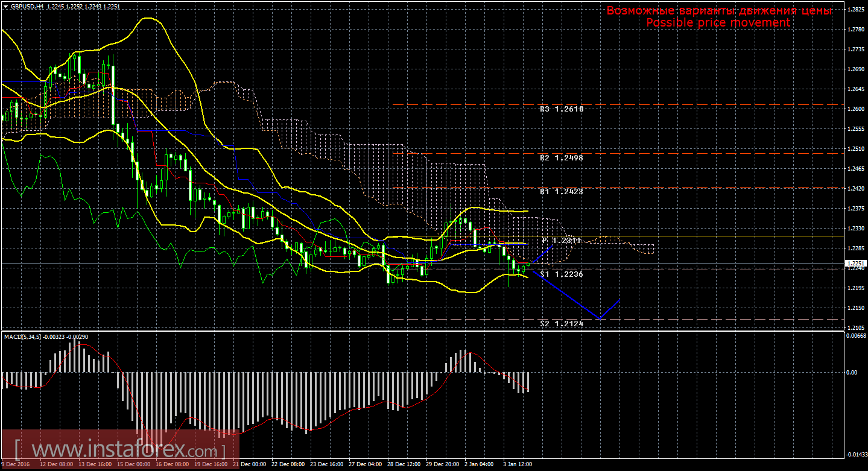Click the '15 Dec 00:00' time axis label

coord(133,465)
